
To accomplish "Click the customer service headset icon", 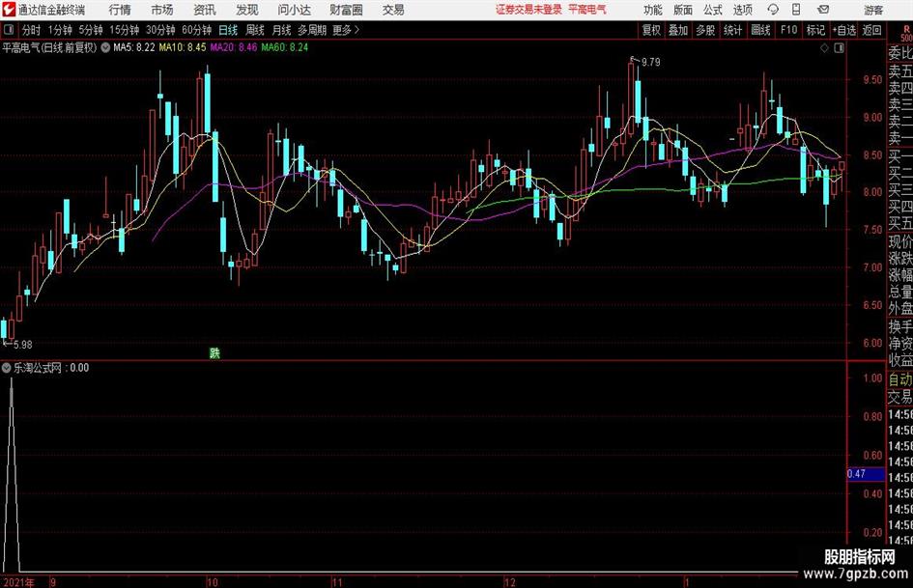I will click(773, 10).
